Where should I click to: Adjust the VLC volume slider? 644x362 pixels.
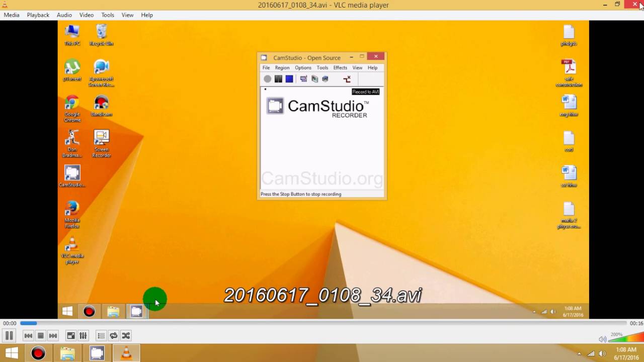[625, 338]
